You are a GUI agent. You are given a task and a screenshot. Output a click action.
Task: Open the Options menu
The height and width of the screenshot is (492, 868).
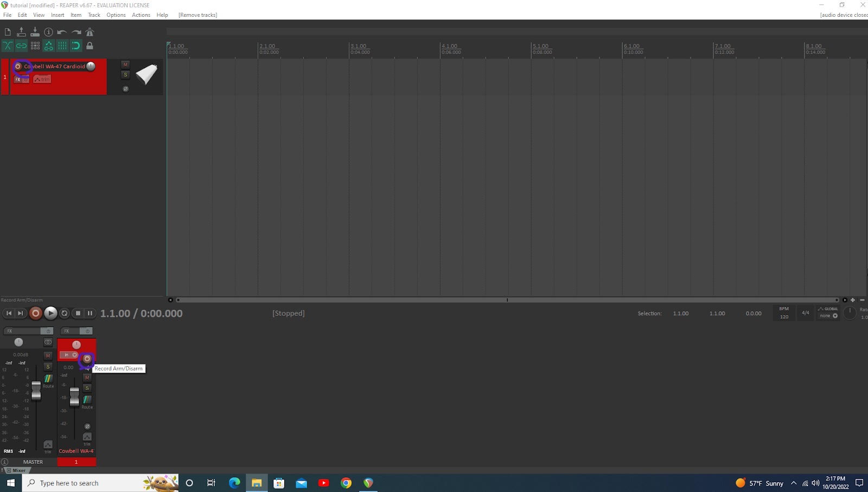[116, 15]
